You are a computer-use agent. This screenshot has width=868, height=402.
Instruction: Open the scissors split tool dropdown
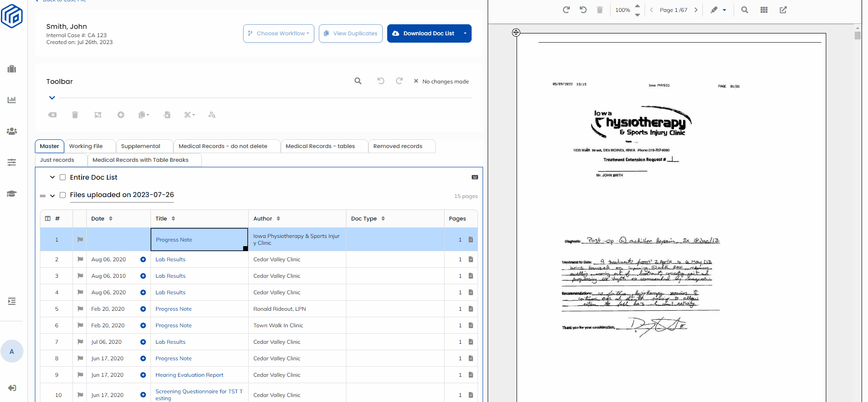(189, 115)
